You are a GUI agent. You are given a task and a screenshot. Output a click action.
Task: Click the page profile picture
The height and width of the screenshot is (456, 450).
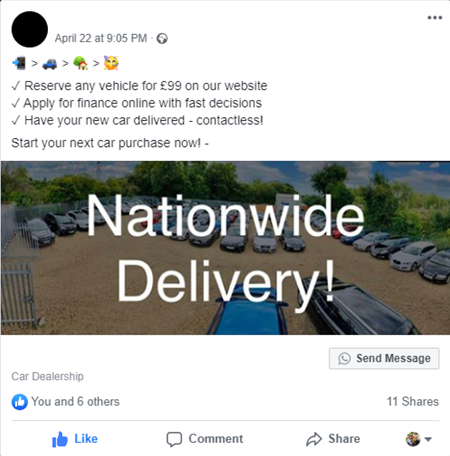30,29
